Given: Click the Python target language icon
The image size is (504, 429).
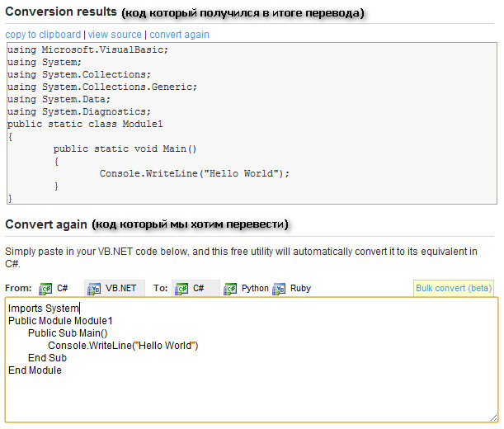Looking at the screenshot, I should 230,289.
